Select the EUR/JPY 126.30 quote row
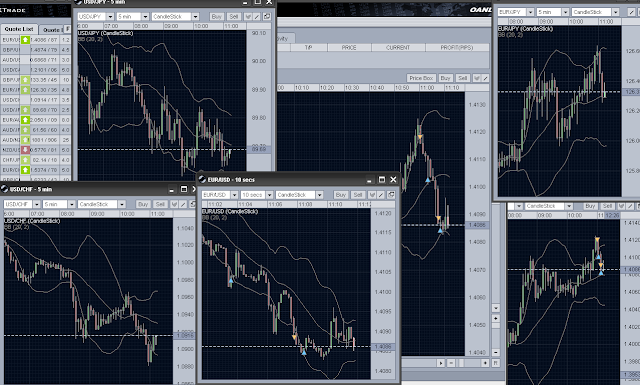Screen dimensions: 640x385 [x=36, y=90]
